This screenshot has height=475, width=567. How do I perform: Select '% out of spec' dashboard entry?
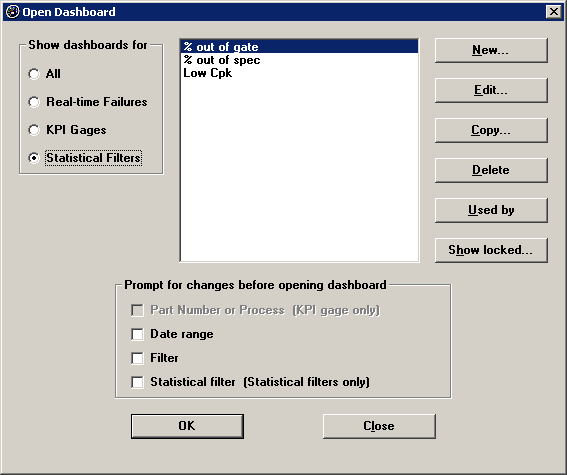(299, 60)
